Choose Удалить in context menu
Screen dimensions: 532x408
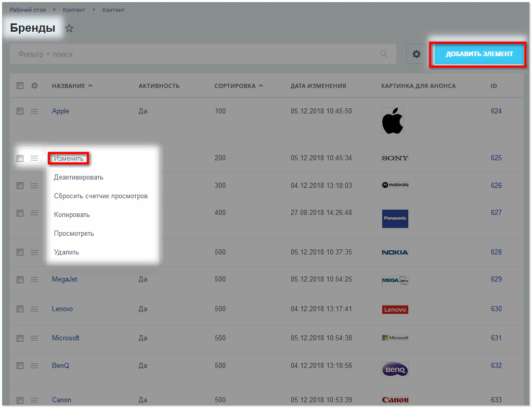point(67,252)
